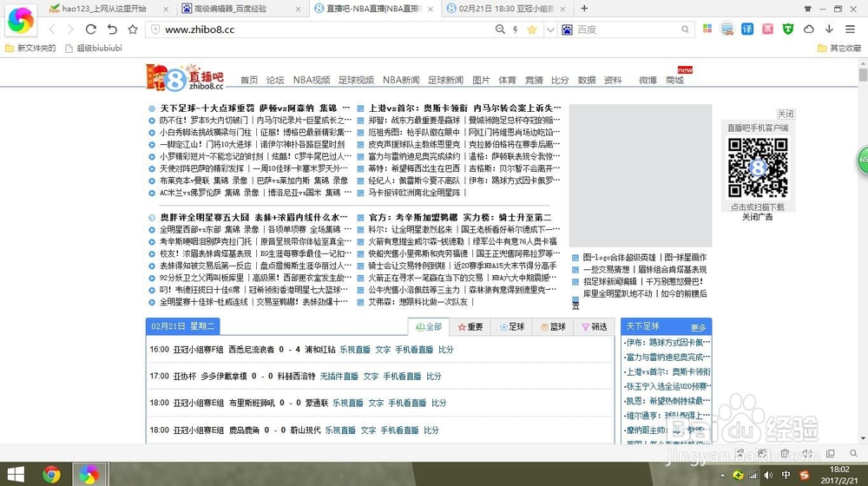The width and height of the screenshot is (868, 486).
Task: Open a new tab with plus button
Action: [584, 9]
